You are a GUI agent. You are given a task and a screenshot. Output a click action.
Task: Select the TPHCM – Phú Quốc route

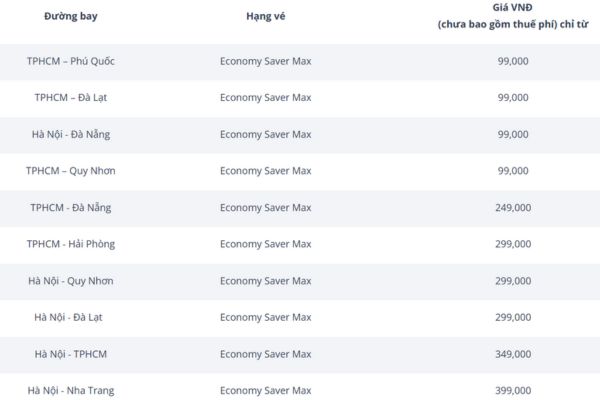click(71, 61)
